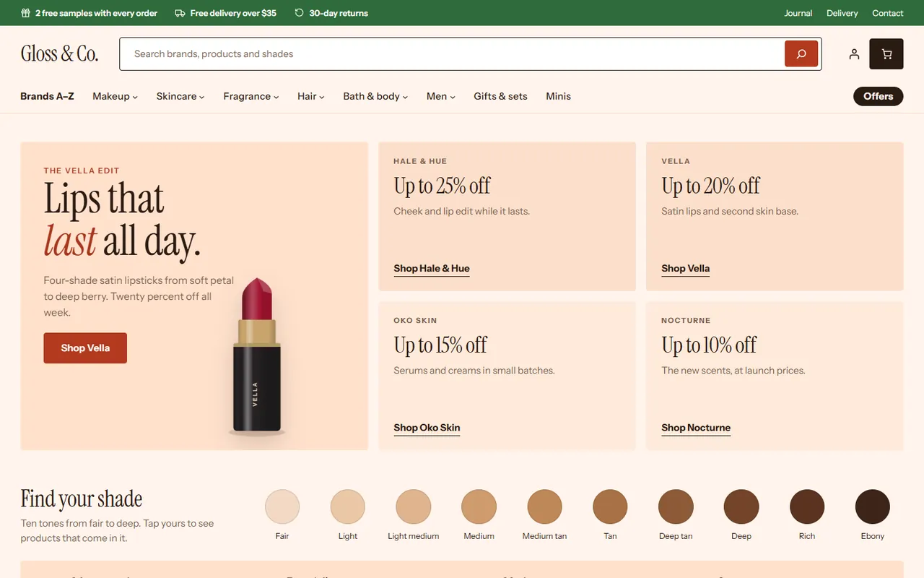Open the Journal link
The height and width of the screenshot is (578, 924).
tap(798, 13)
